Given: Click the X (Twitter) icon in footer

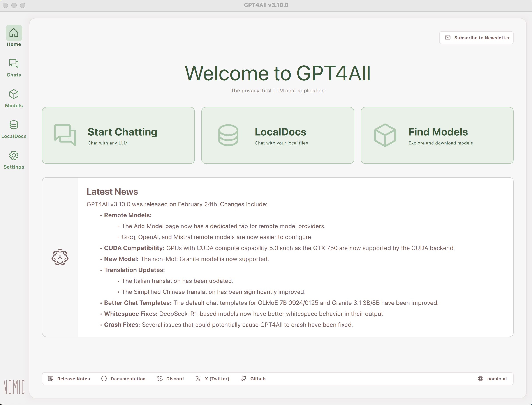Looking at the screenshot, I should (198, 379).
